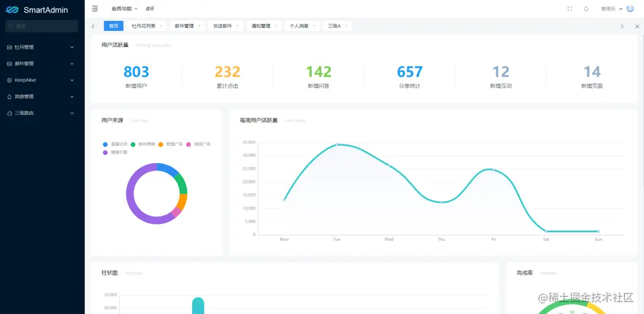Click the 邮件管理 envelope icon in sidebar

click(10, 64)
